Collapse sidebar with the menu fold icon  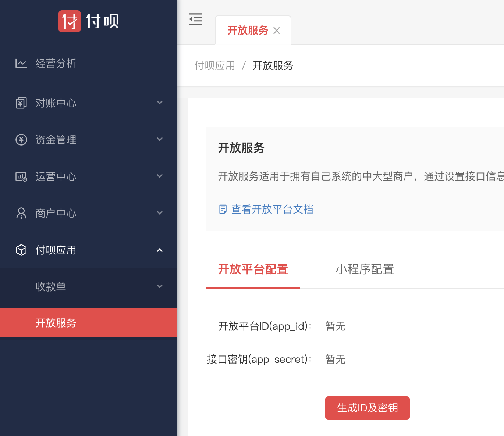(196, 19)
